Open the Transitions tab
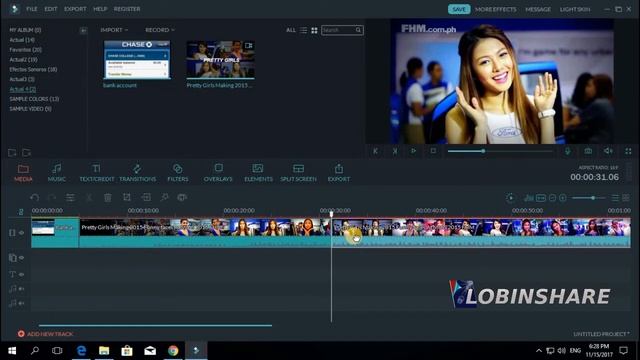The height and width of the screenshot is (360, 640). (x=138, y=173)
